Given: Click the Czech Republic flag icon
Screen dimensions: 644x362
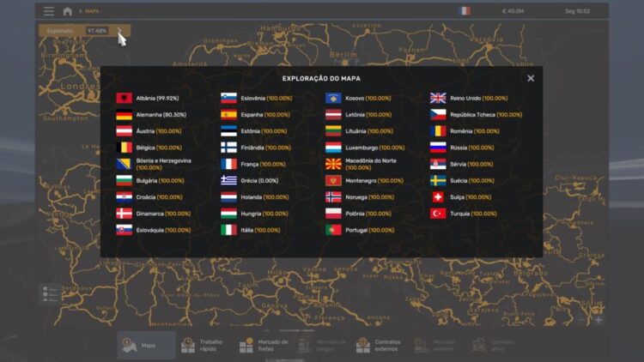Looking at the screenshot, I should [x=438, y=114].
